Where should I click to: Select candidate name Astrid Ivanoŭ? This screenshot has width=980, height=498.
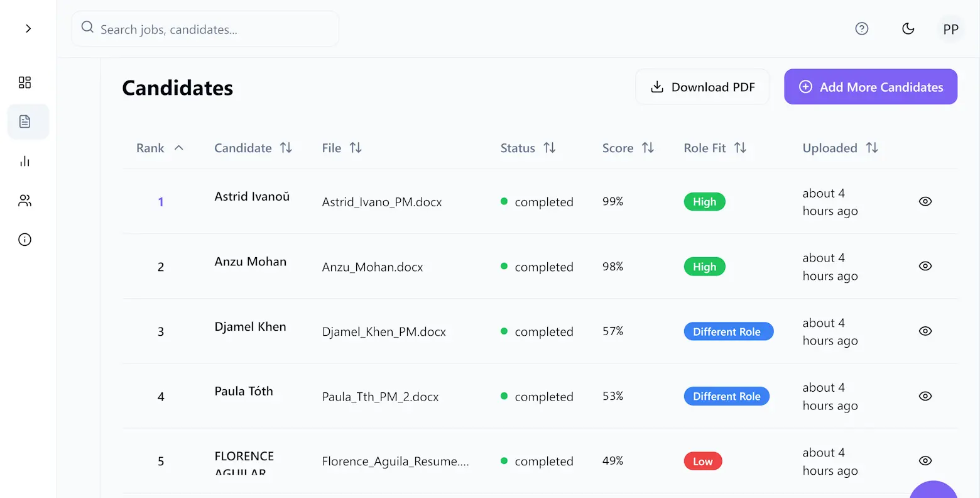(252, 197)
